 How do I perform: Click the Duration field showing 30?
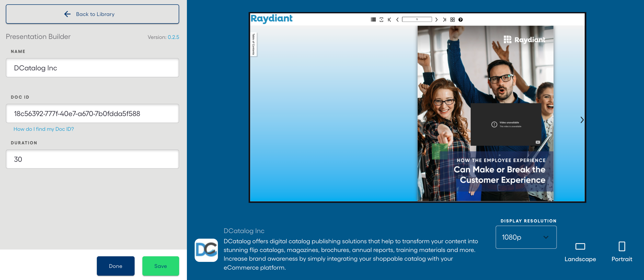point(92,159)
